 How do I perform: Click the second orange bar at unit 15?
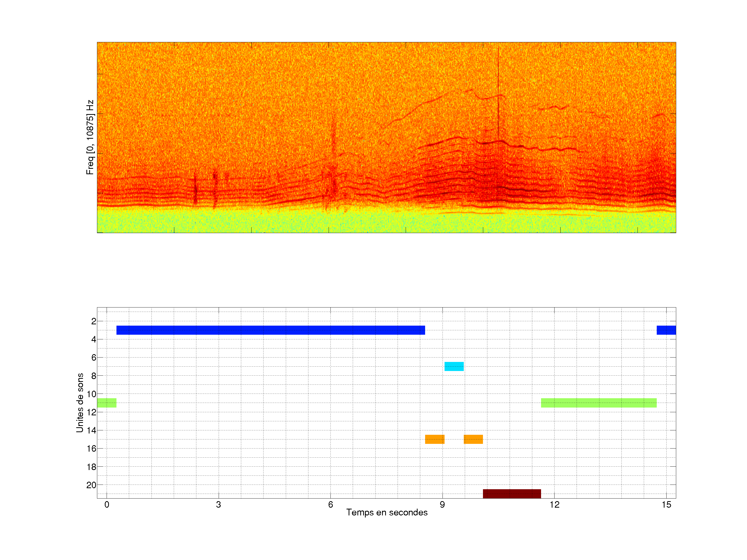(x=473, y=439)
